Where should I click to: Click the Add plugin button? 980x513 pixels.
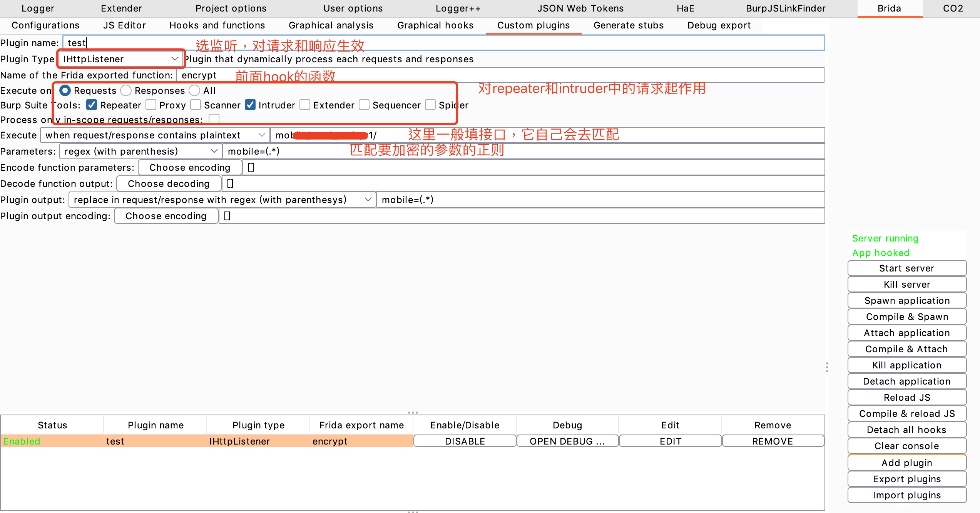tap(906, 463)
